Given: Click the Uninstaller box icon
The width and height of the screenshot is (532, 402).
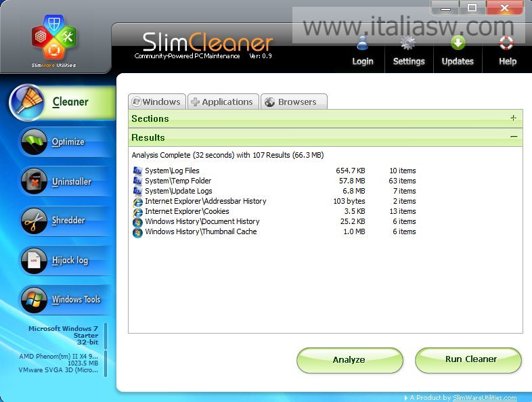Looking at the screenshot, I should pyautogui.click(x=34, y=181).
